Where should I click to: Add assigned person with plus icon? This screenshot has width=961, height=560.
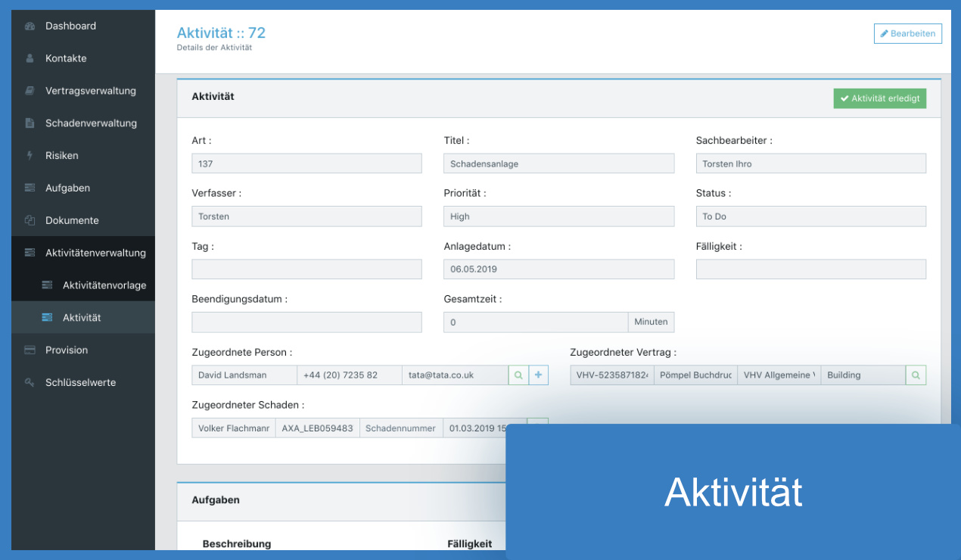coord(538,375)
